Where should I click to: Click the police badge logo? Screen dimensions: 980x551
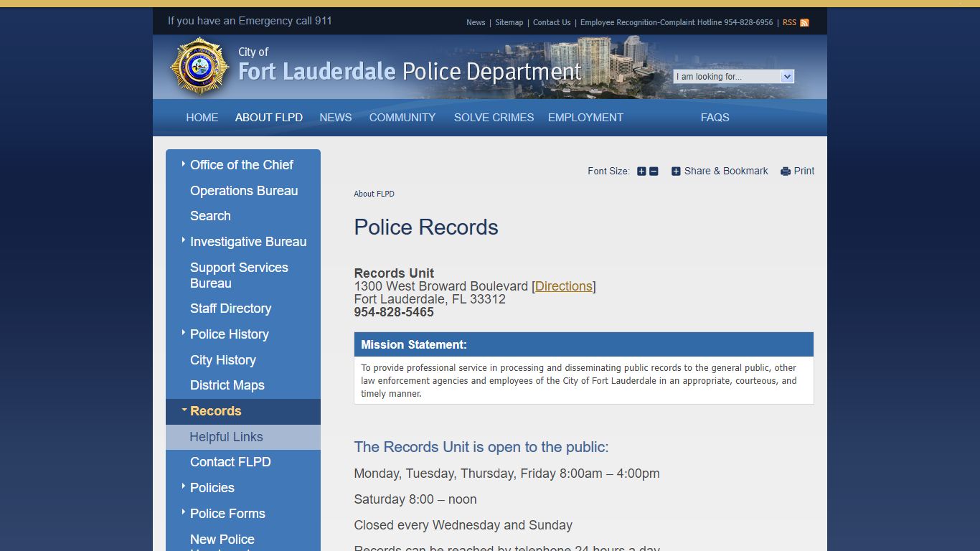click(199, 67)
